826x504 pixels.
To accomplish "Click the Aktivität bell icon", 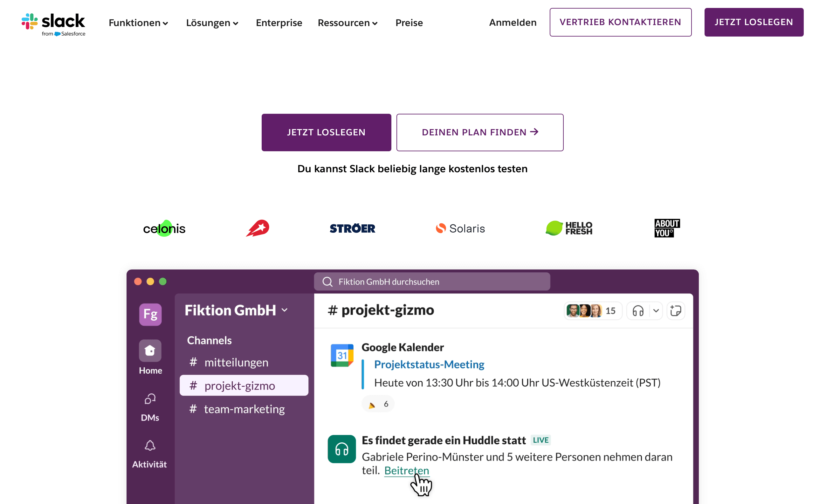I will tap(150, 446).
